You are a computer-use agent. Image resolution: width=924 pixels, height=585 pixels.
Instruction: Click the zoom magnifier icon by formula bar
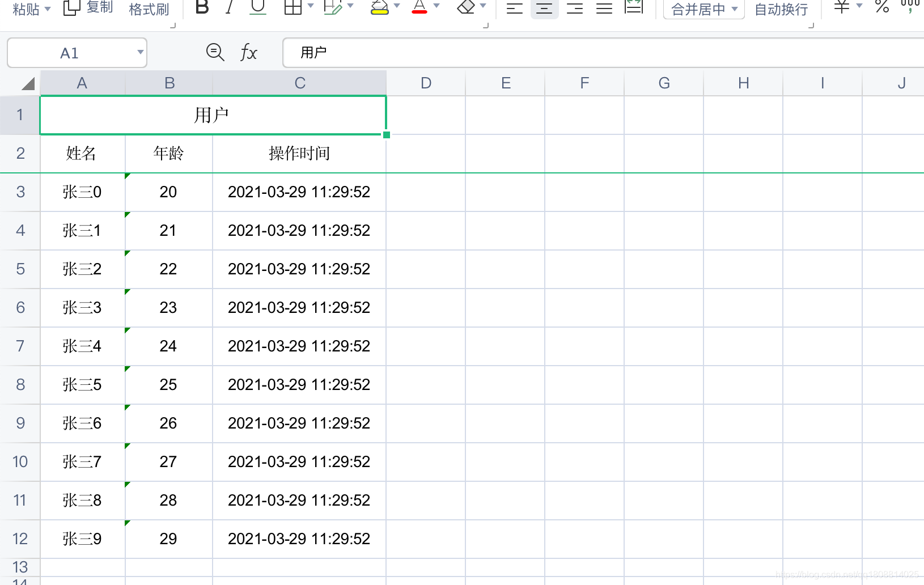pyautogui.click(x=215, y=52)
